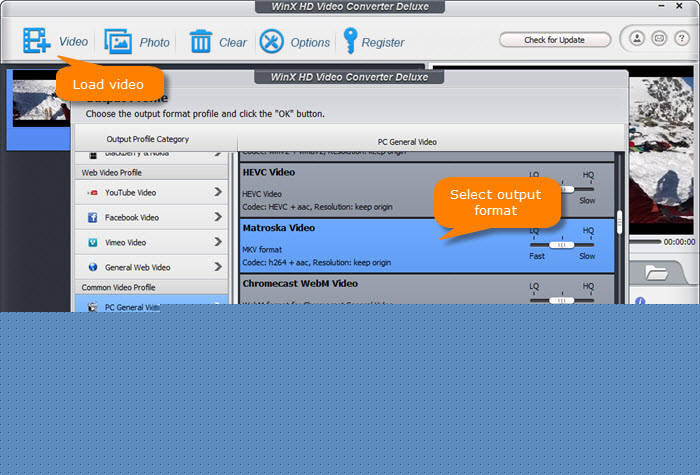Click the Vimeo logo icon
The width and height of the screenshot is (700, 475).
92,242
